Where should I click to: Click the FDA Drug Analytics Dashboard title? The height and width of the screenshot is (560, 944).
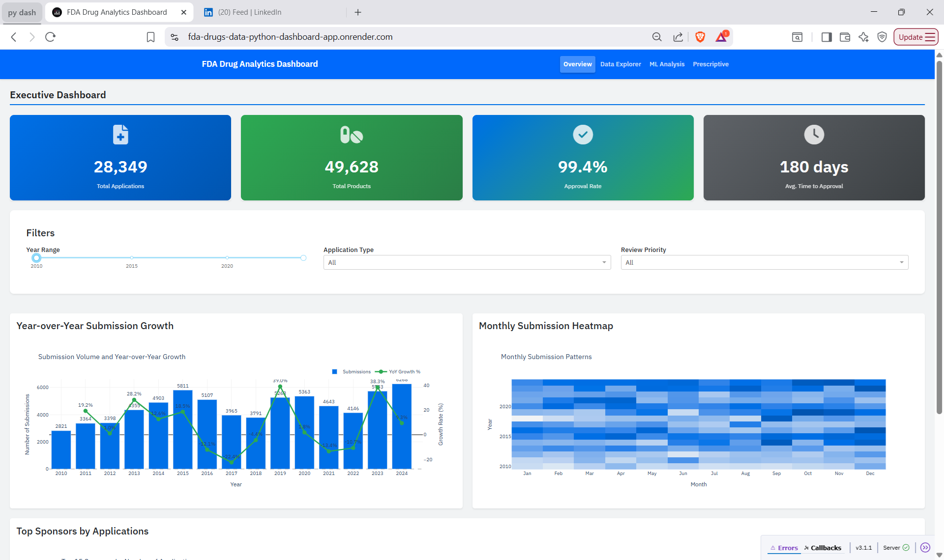point(260,64)
